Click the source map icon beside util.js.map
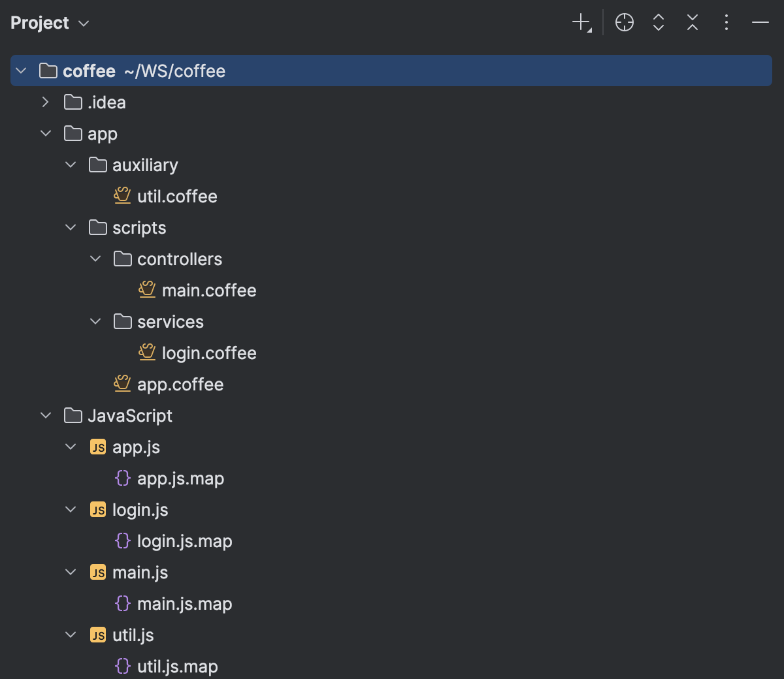This screenshot has width=784, height=679. coord(123,666)
